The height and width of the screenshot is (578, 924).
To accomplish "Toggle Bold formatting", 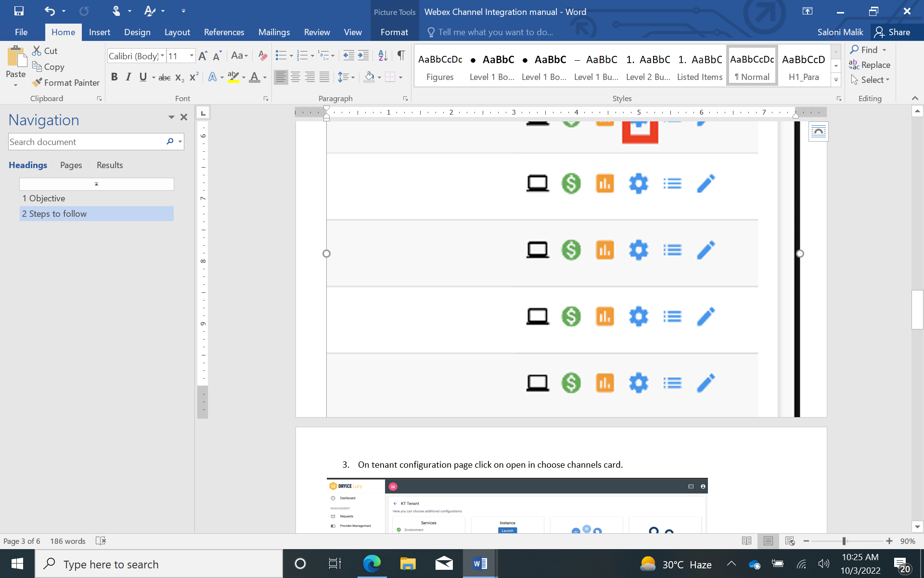I will point(114,77).
